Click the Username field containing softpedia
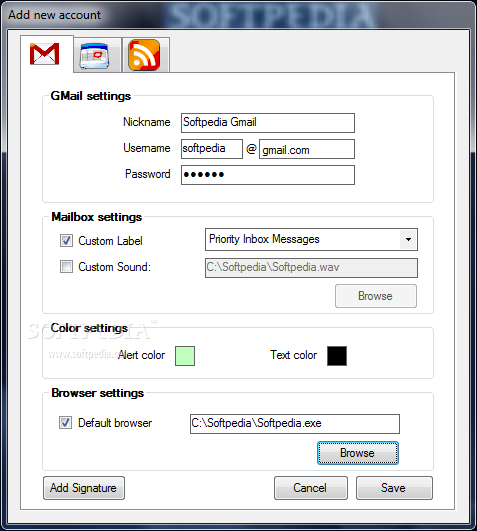The width and height of the screenshot is (477, 531). (212, 149)
